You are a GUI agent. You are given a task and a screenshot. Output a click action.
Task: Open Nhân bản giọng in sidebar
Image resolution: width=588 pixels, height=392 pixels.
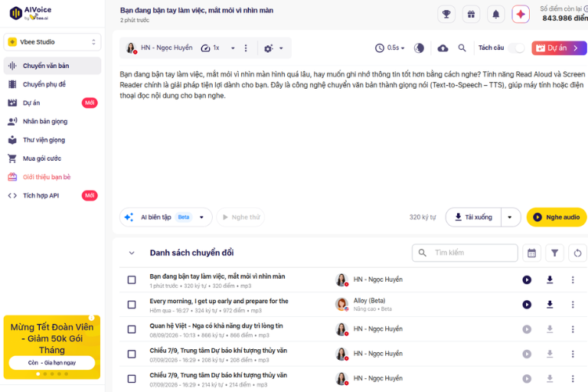click(x=53, y=122)
